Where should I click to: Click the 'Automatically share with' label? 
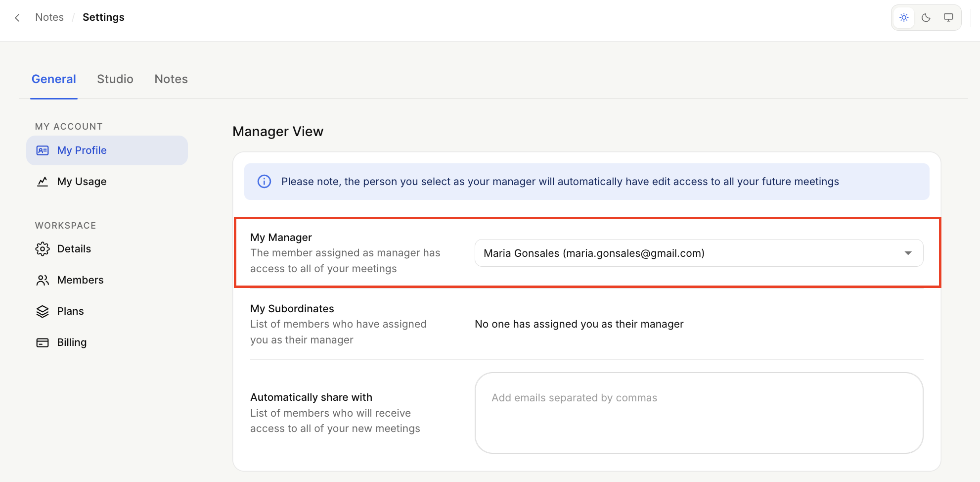pos(311,397)
